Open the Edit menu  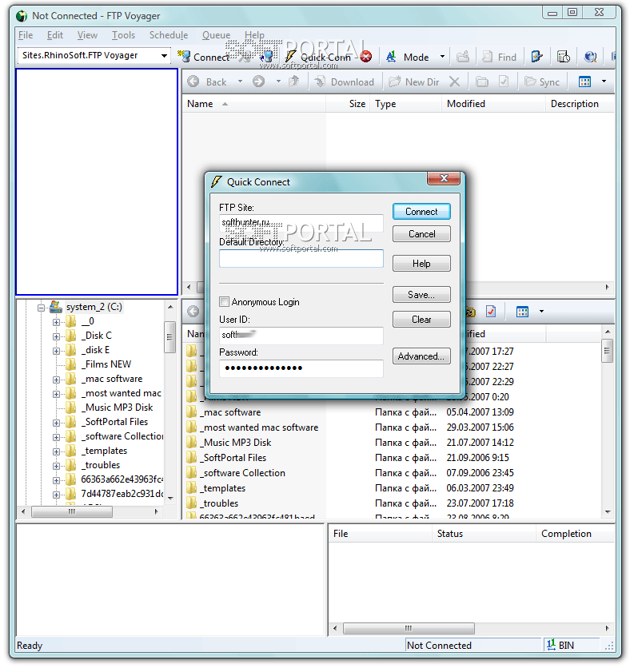coord(55,35)
